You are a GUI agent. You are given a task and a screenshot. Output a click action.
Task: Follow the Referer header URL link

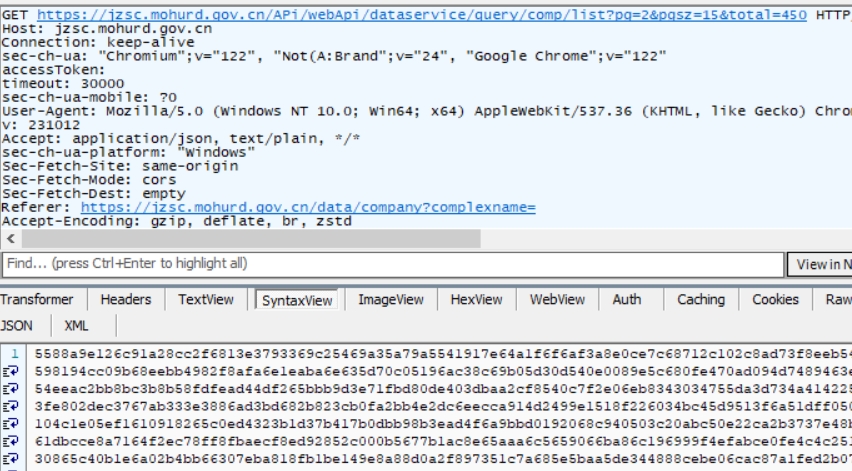[x=308, y=208]
